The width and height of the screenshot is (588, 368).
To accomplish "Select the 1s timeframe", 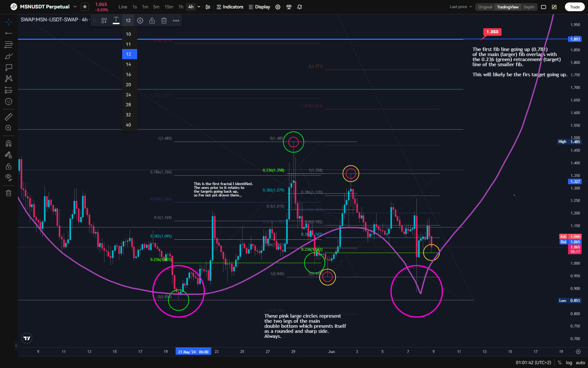I will (x=135, y=7).
